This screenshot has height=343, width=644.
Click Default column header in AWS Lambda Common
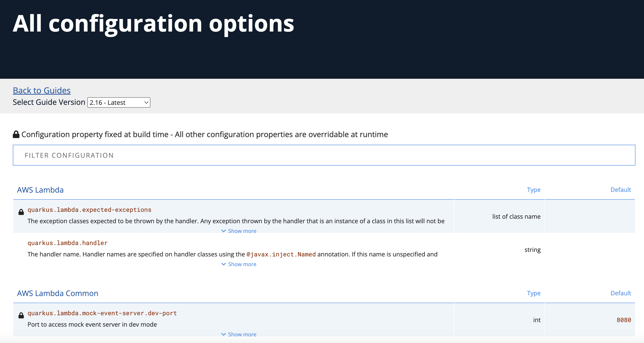tap(621, 293)
